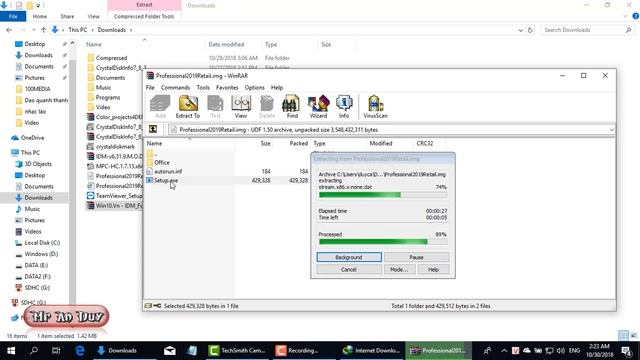The image size is (640, 360).
Task: Open the WinRAR Help menu
Action: (277, 87)
